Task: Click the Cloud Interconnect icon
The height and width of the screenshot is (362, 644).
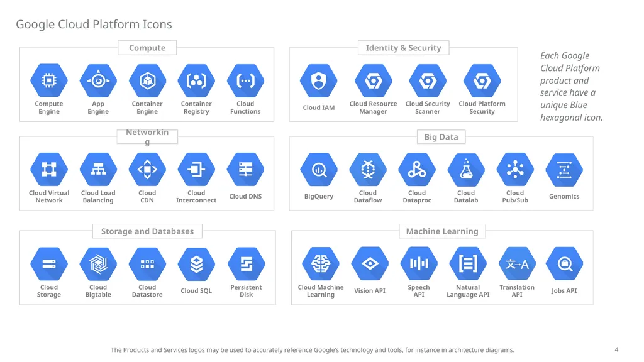Action: 196,170
